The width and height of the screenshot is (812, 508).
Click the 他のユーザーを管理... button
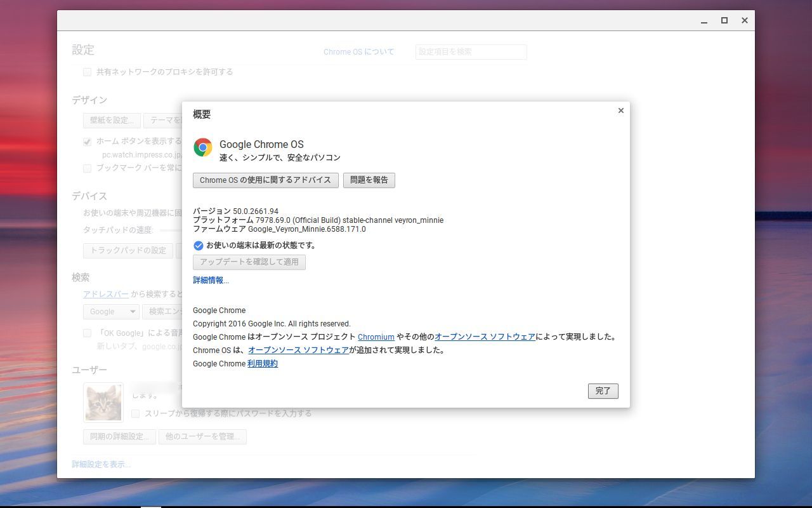point(202,437)
